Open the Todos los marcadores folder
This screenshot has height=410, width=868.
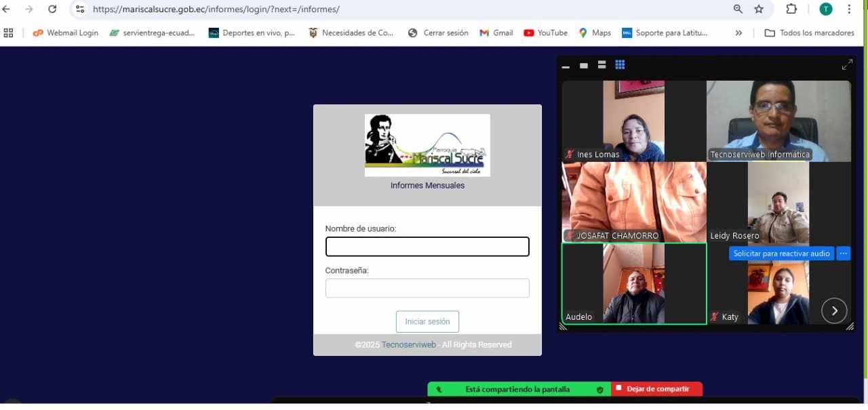tap(809, 33)
